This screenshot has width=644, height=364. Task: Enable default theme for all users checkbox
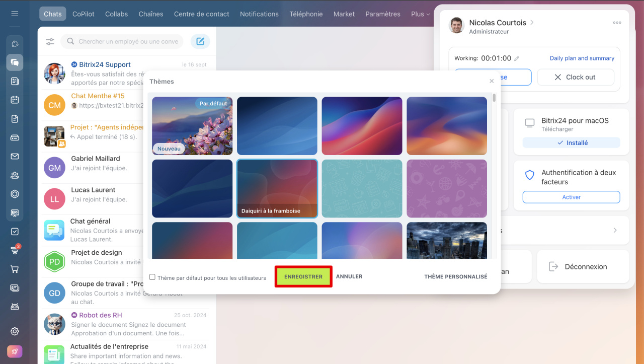152,277
